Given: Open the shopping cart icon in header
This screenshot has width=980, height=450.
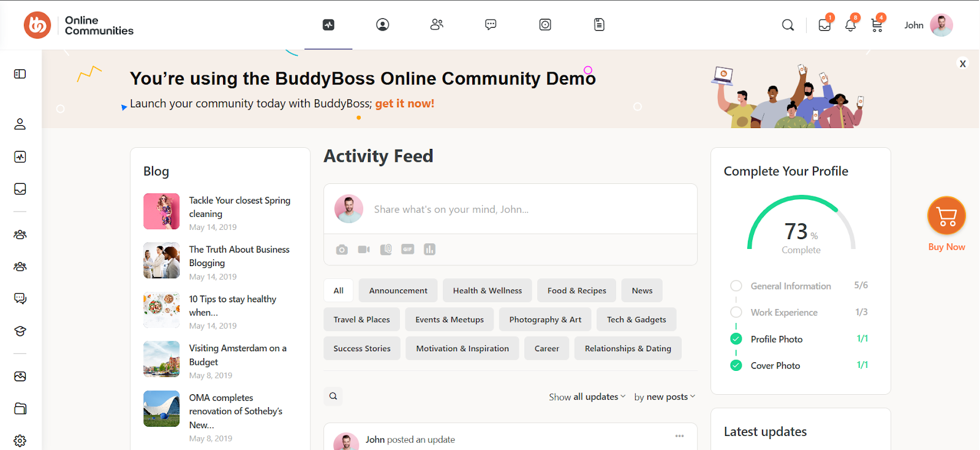Looking at the screenshot, I should point(876,25).
